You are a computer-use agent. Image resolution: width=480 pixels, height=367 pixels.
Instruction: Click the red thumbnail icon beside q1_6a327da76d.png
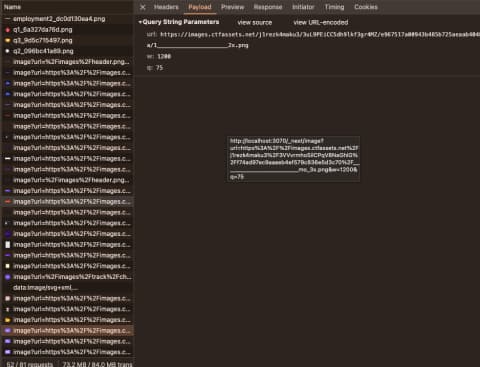point(7,30)
